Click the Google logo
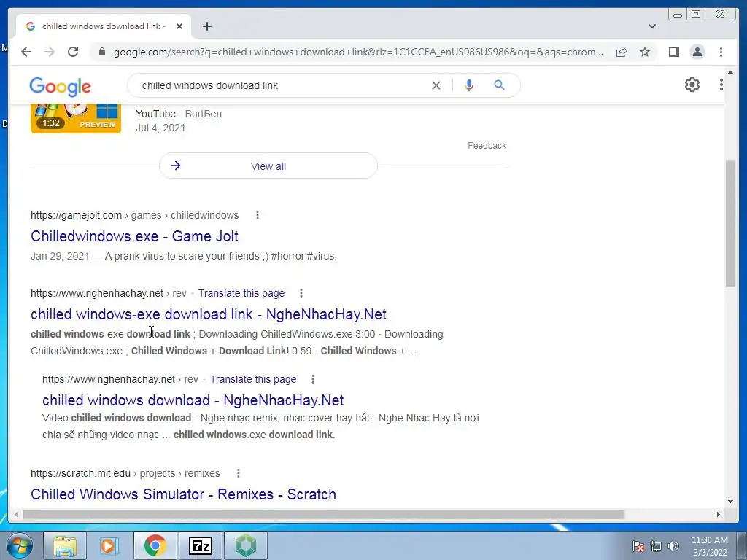The height and width of the screenshot is (560, 747). pyautogui.click(x=60, y=87)
